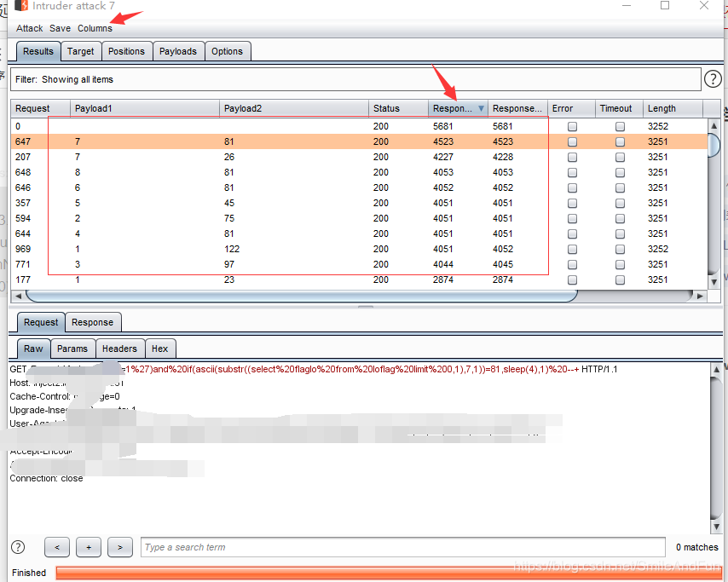Click into the search term input field

click(403, 547)
